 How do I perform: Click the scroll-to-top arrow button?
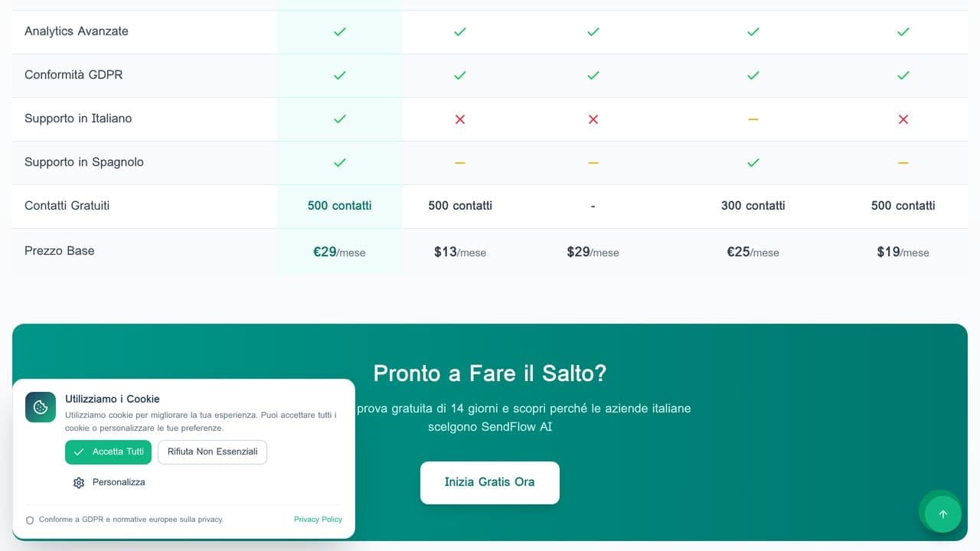click(941, 513)
